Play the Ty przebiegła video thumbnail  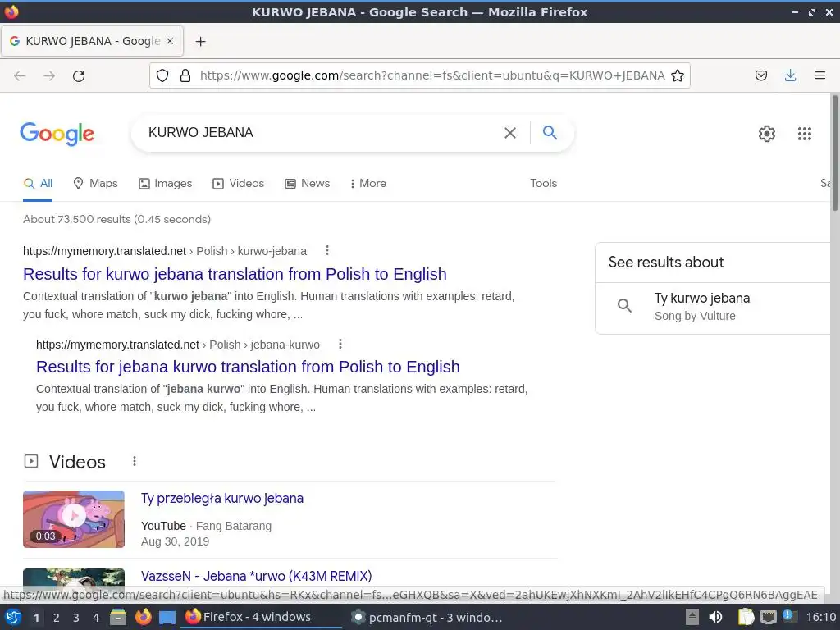[73, 518]
